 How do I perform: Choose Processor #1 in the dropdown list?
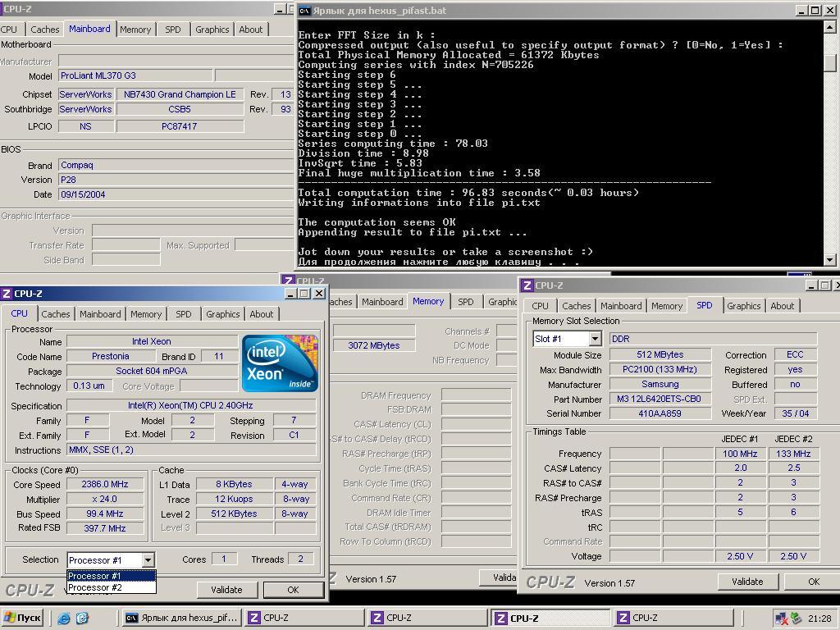pyautogui.click(x=112, y=577)
